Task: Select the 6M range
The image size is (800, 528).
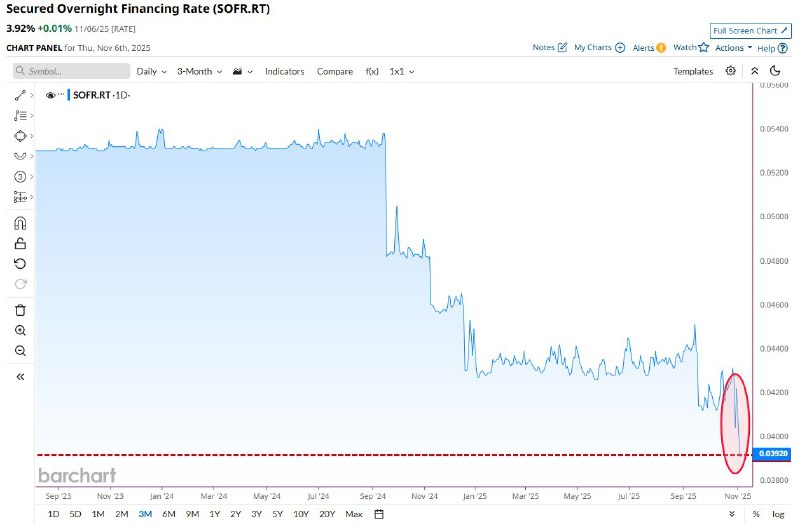Action: (x=169, y=514)
